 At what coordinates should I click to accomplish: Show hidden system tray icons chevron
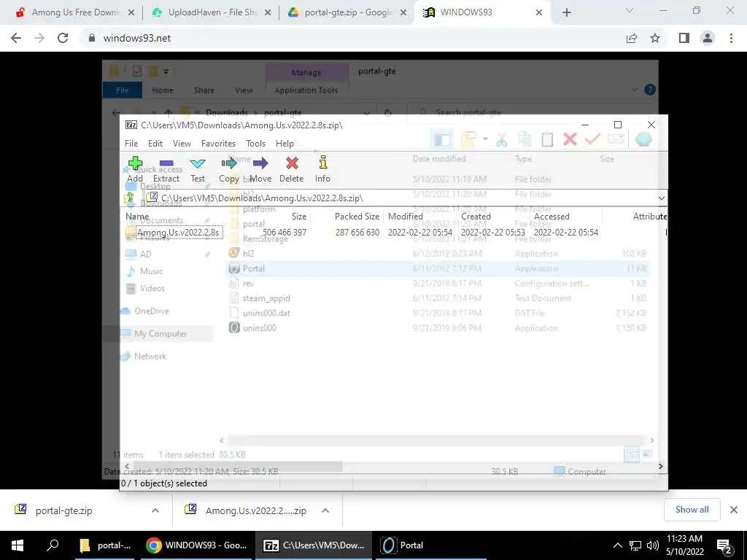(x=617, y=545)
